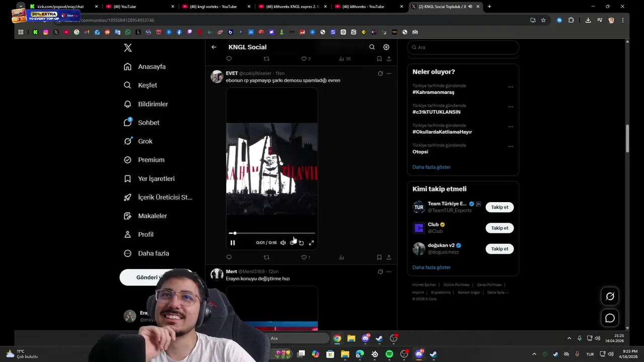Screen dimensions: 644x362
Task: Repost the top post
Action: click(267, 59)
